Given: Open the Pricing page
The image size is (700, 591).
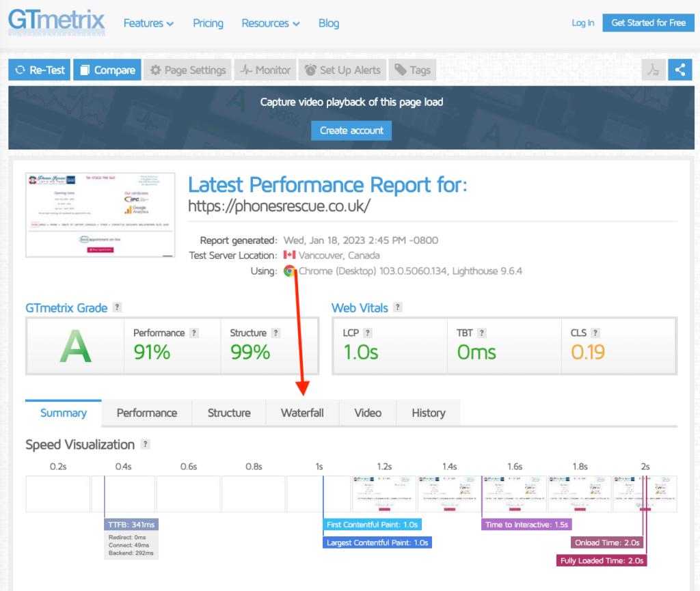Looking at the screenshot, I should [x=208, y=23].
